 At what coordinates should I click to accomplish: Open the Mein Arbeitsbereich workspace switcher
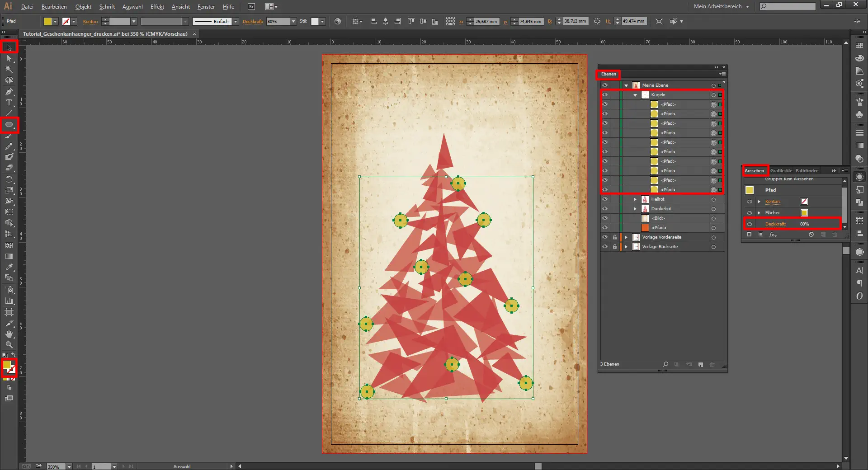(x=722, y=6)
